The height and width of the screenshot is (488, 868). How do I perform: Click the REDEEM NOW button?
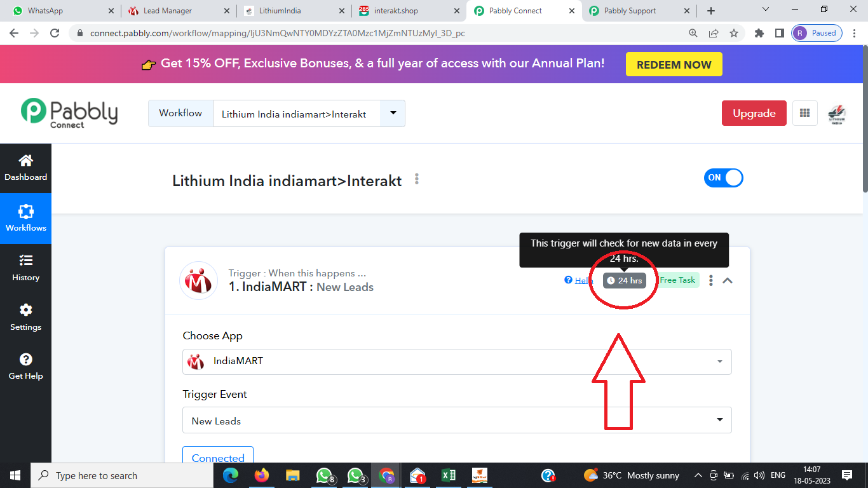pos(674,64)
